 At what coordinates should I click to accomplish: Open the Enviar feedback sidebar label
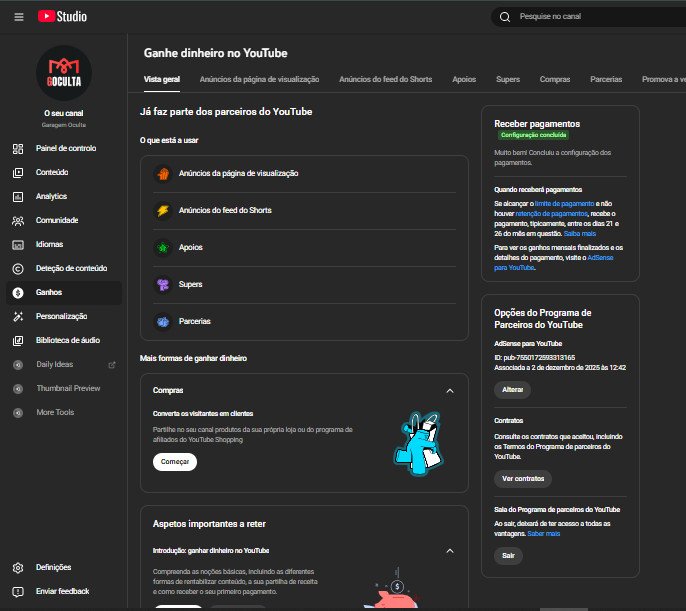[63, 592]
